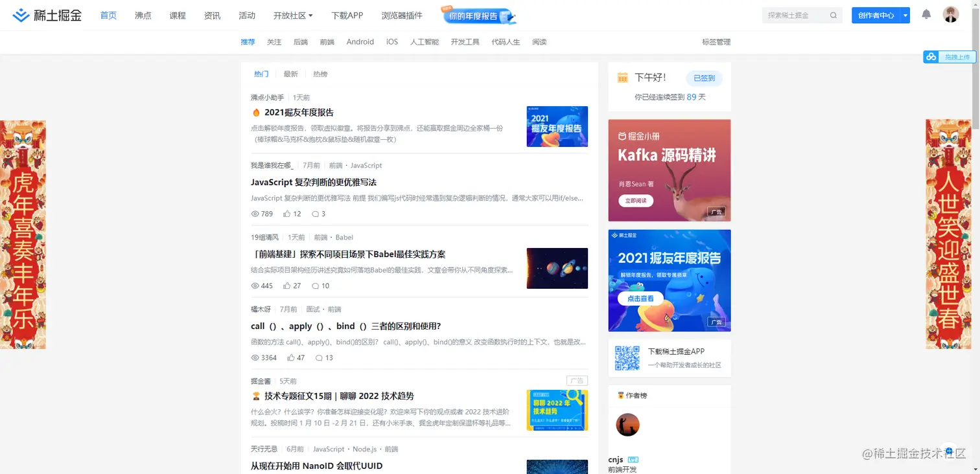This screenshot has width=980, height=474.
Task: Click the 创作者中心 button
Action: pos(876,16)
